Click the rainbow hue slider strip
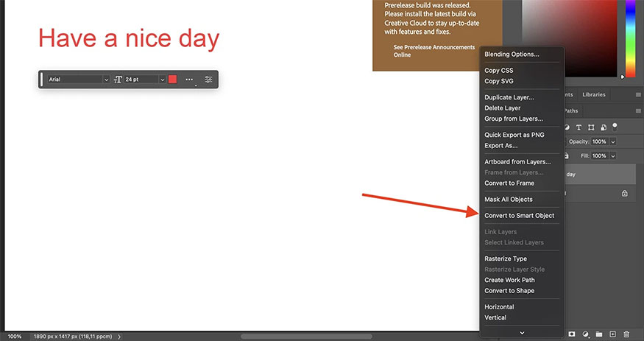 tap(631, 37)
